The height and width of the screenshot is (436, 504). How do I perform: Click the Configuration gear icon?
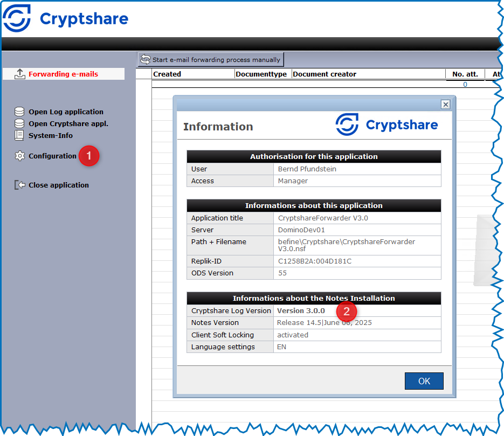(19, 156)
